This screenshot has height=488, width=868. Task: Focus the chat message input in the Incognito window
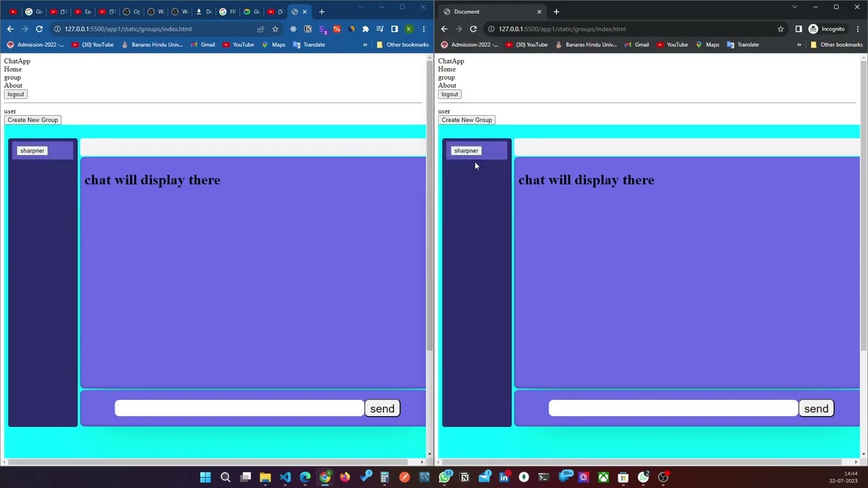(673, 408)
